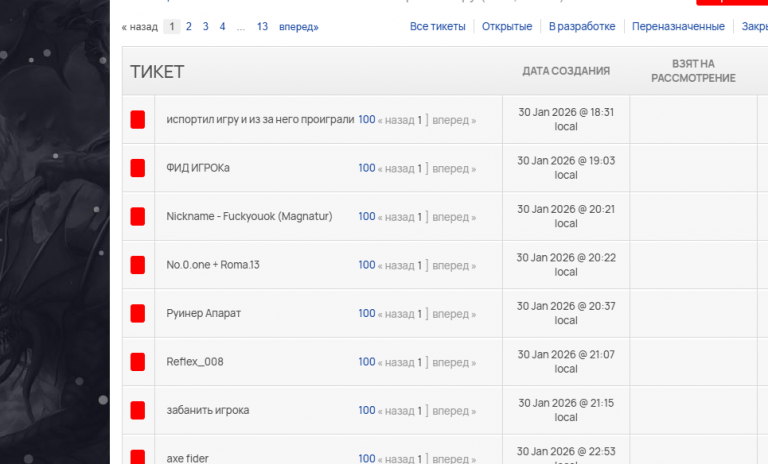The image size is (768, 464).
Task: Click red status icon of 'ФИД ИГРОКа' ticket
Action: (138, 168)
